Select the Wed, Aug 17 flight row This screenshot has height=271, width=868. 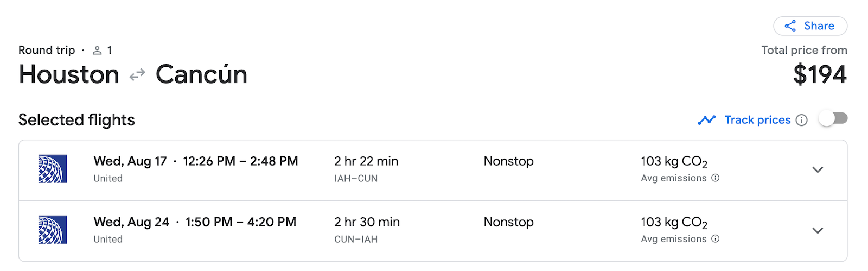(433, 171)
